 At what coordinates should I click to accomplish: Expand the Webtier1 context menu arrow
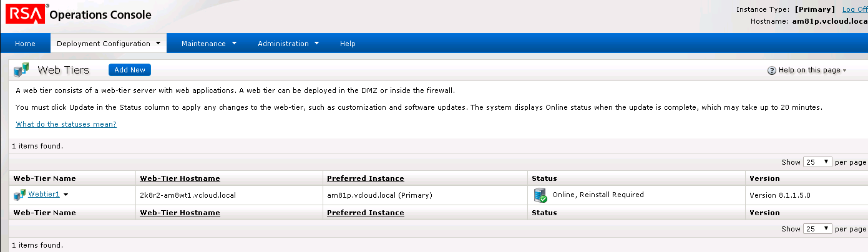pos(66,195)
